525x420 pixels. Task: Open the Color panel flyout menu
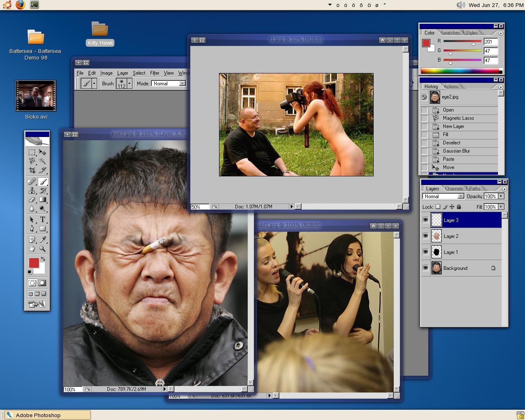pos(501,33)
